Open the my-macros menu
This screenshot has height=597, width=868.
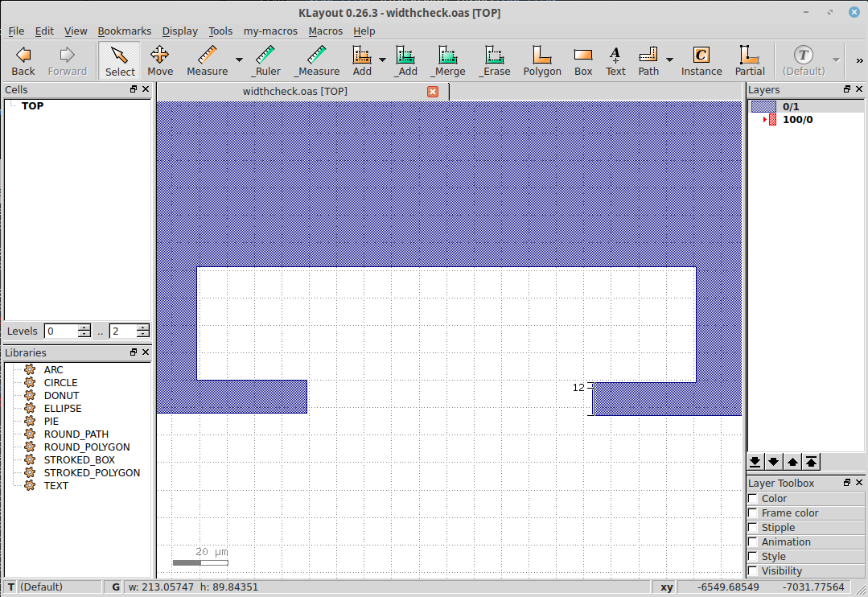270,31
